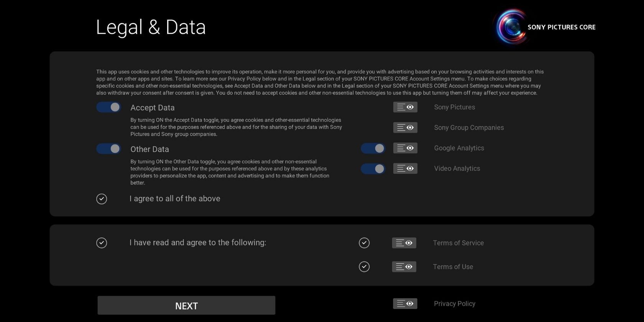This screenshot has height=322, width=644.
Task: View the Google Analytics policy details
Action: click(x=405, y=148)
